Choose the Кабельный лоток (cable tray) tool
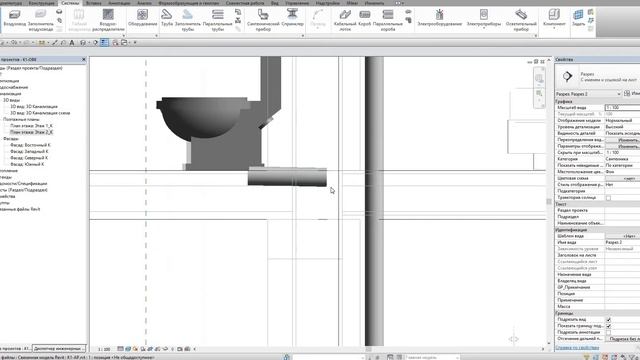This screenshot has height=360, width=640. coord(345,20)
